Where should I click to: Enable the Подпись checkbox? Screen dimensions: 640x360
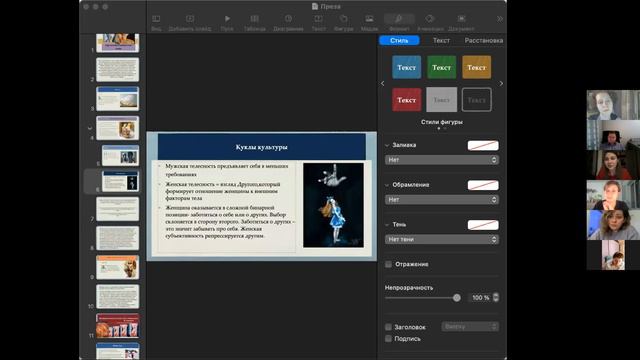(x=388, y=339)
